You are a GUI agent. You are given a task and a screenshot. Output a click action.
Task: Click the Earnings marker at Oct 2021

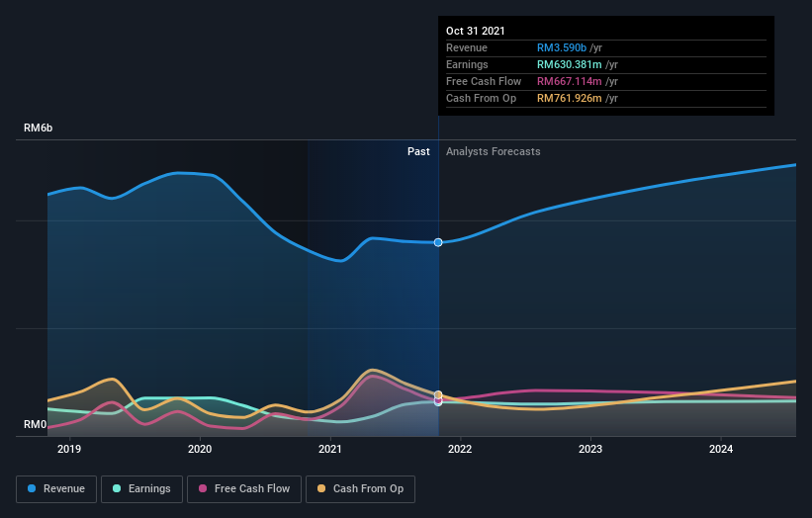click(x=438, y=402)
